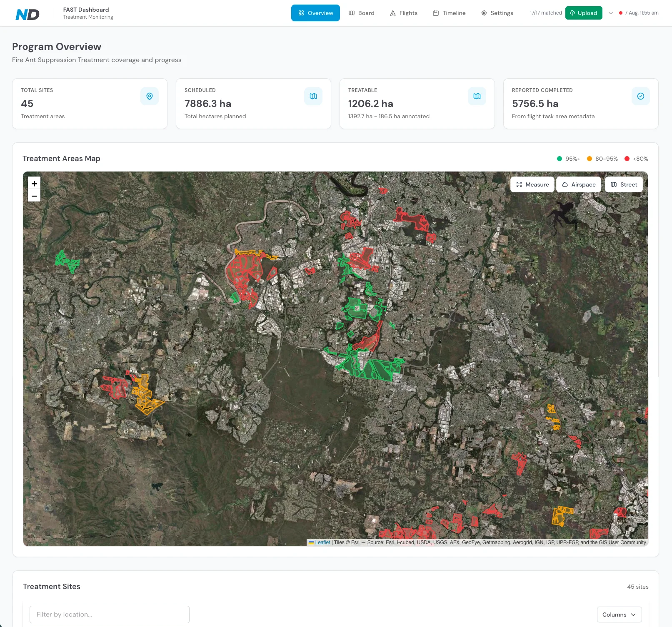Click the 17/17 matched text
Screen dimensions: 672x627
[x=546, y=13]
